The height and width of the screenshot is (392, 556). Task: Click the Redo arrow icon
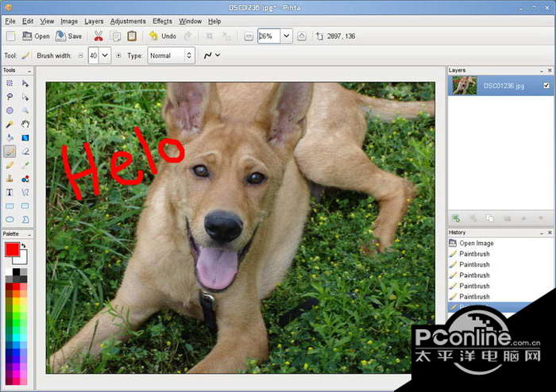point(188,36)
